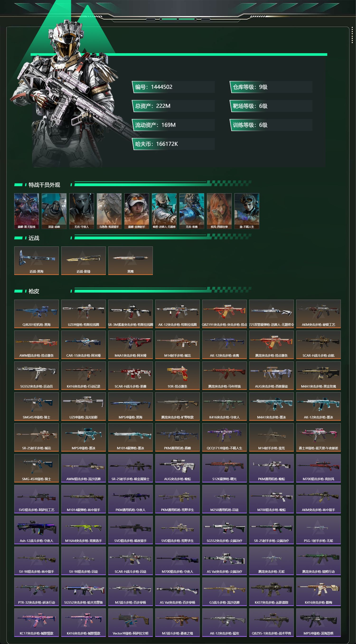
Task: Open the M700狙击步枪-竞技风 skin
Action: pos(318,468)
